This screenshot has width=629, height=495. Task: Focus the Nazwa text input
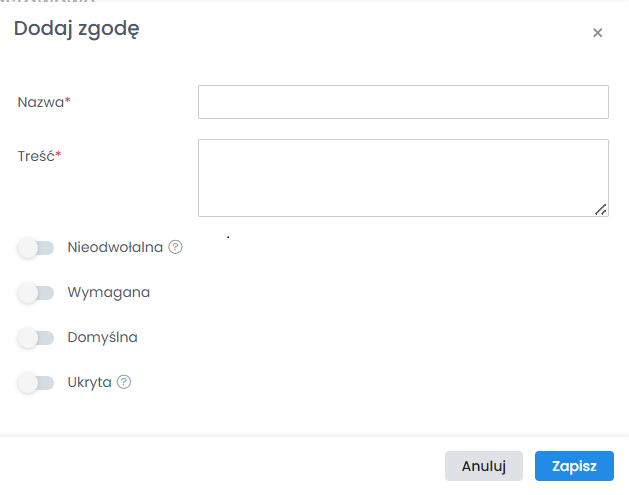point(403,102)
